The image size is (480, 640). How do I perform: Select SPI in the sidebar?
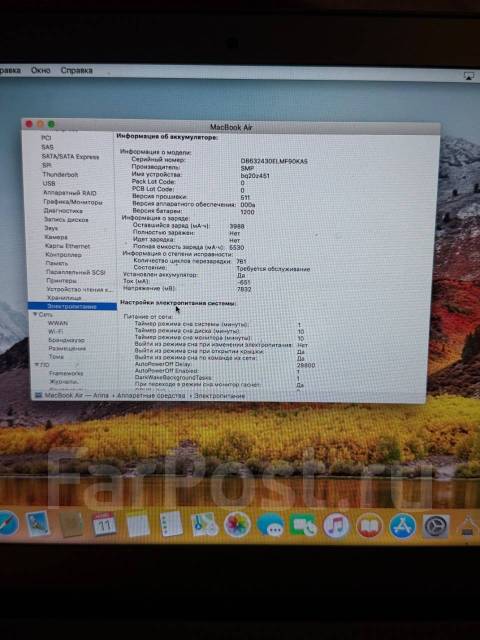point(47,165)
